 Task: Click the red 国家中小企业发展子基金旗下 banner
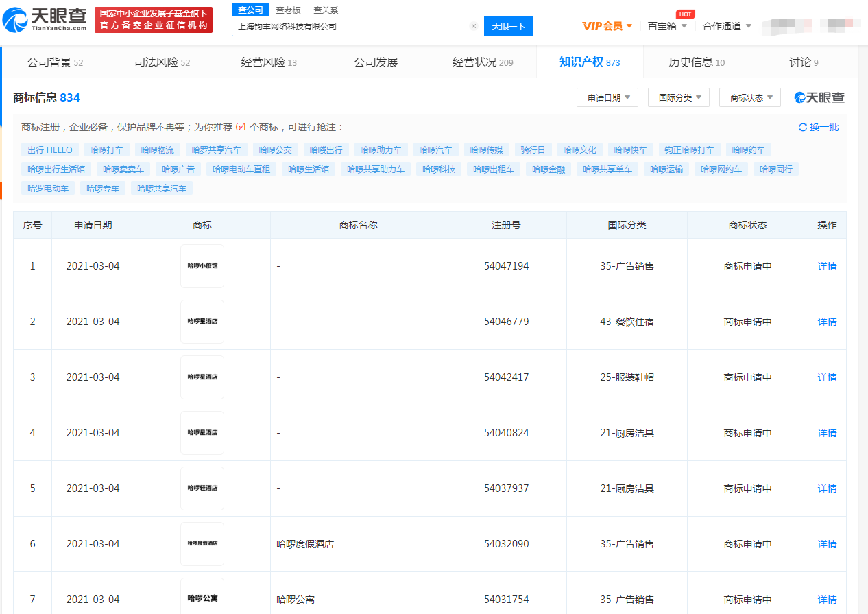click(x=154, y=20)
